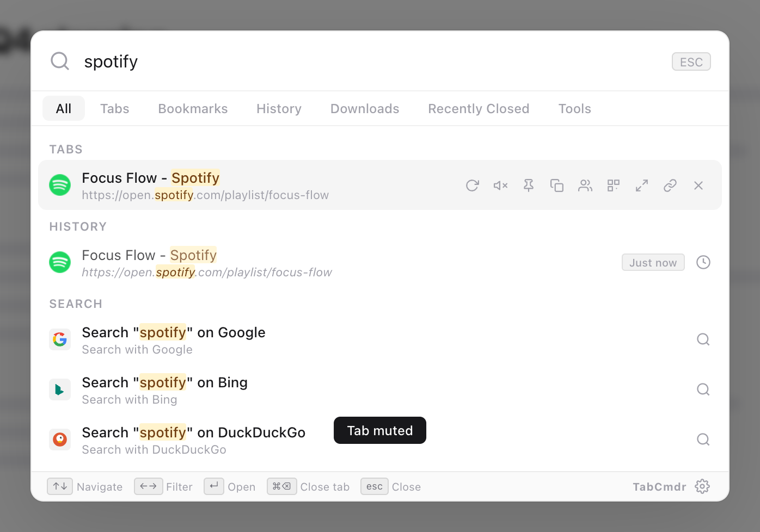Screen dimensions: 760x532
Task: Click the magnifier icon on the DuckDuckGo row
Action: [703, 440]
